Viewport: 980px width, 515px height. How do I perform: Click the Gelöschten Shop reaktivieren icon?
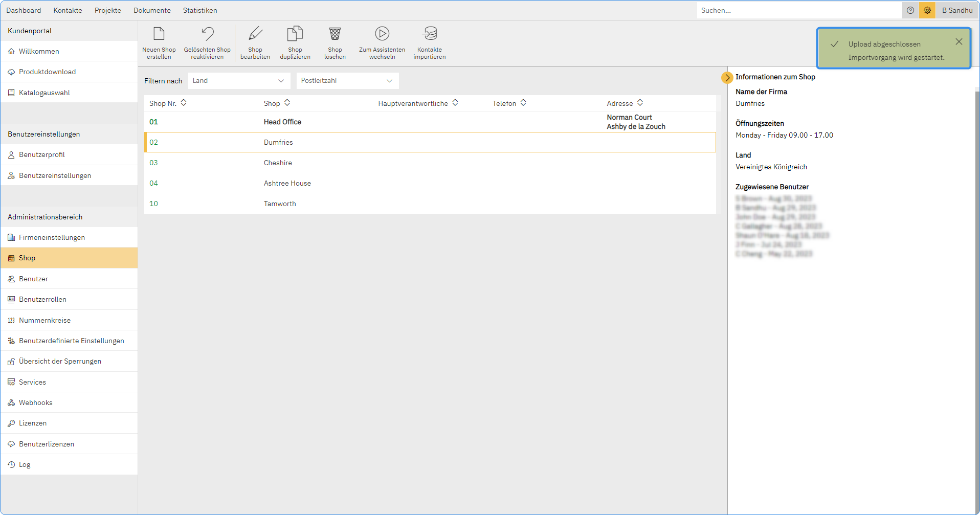pos(207,33)
